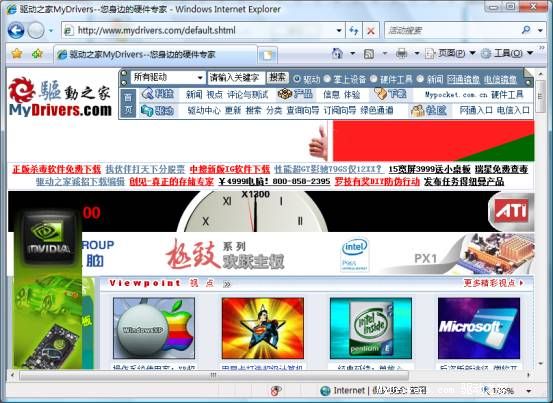Viewport: 553px width, 403px height.
Task: Select the 驱动 radio button
Action: coord(297,79)
